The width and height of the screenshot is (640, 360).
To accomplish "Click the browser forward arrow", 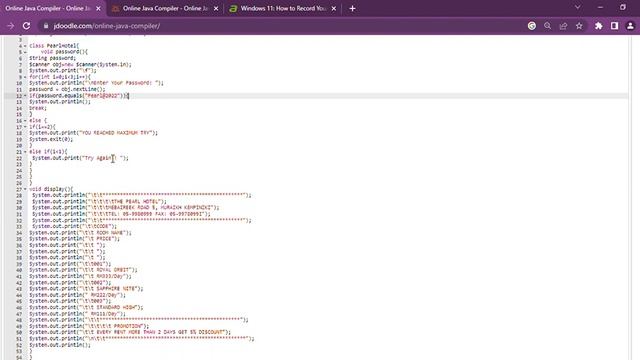I will [x=11, y=26].
